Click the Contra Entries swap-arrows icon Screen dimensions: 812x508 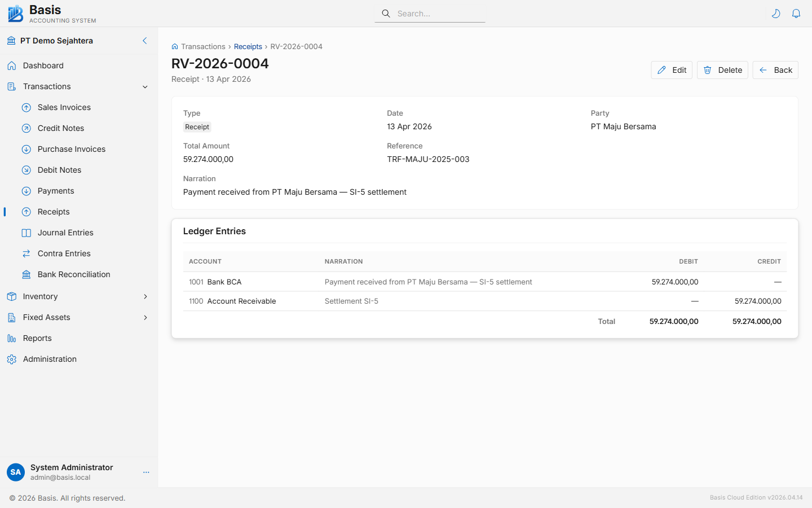[x=27, y=253]
